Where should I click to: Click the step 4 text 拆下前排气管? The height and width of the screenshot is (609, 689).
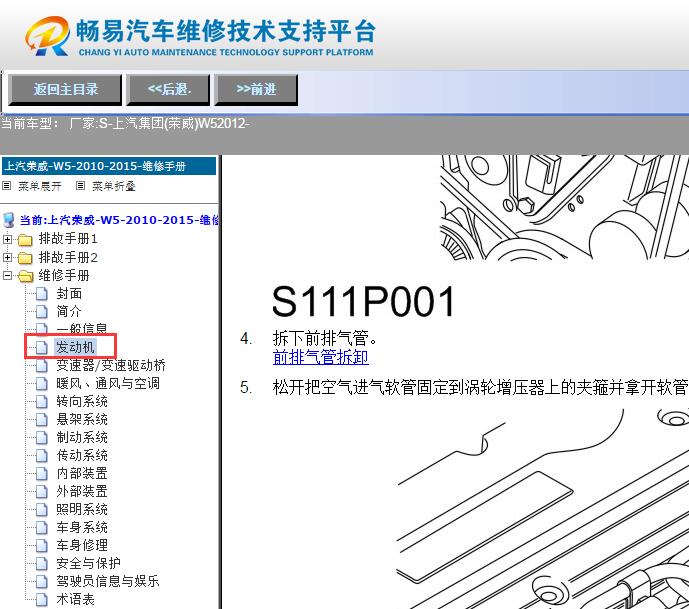tap(324, 338)
